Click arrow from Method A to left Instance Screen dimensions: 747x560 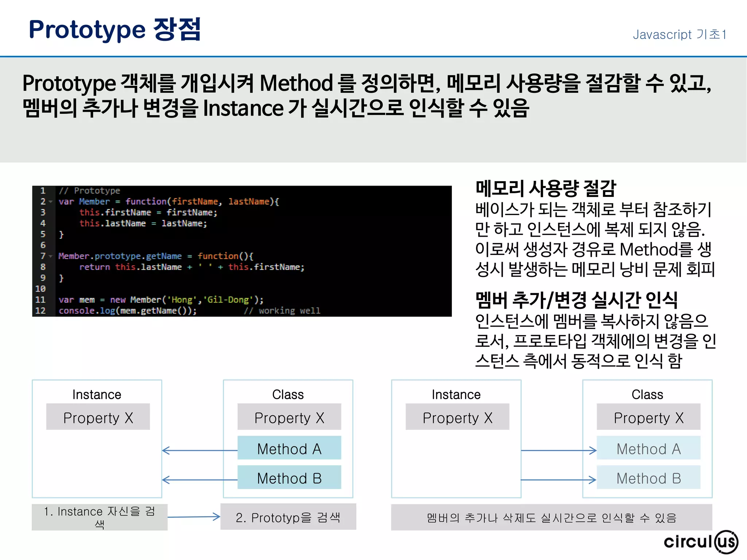tap(199, 451)
